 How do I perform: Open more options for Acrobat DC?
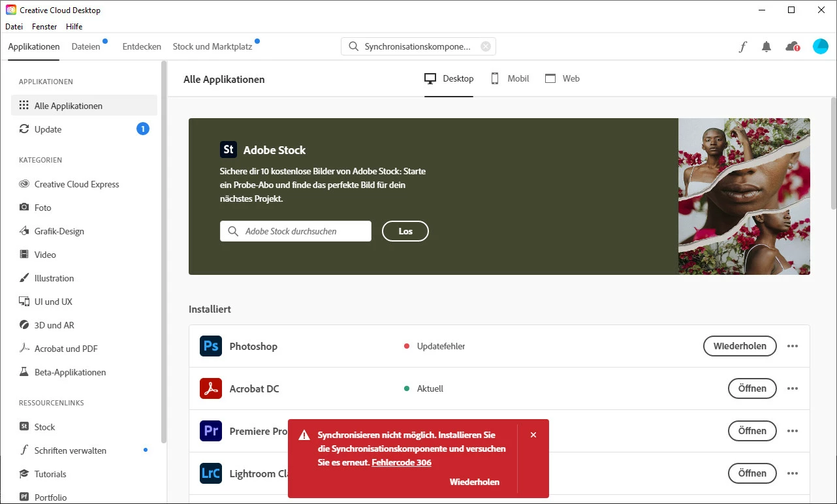pyautogui.click(x=793, y=388)
